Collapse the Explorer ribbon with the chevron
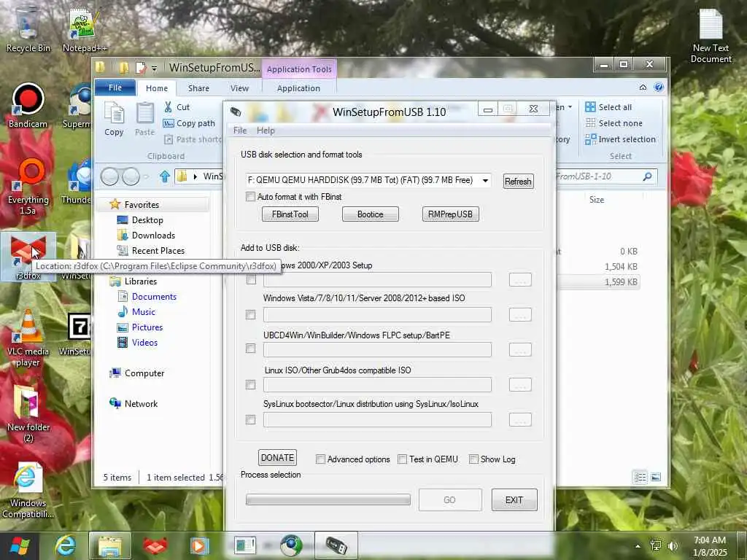The image size is (747, 560). [x=643, y=87]
